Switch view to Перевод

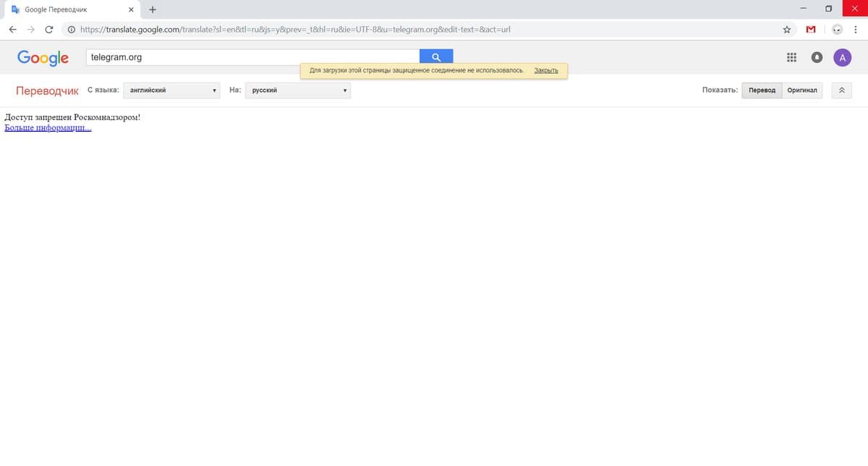click(762, 90)
